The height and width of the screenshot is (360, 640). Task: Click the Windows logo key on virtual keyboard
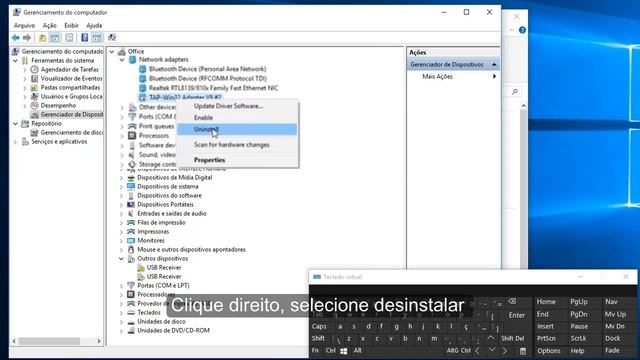coord(344,351)
